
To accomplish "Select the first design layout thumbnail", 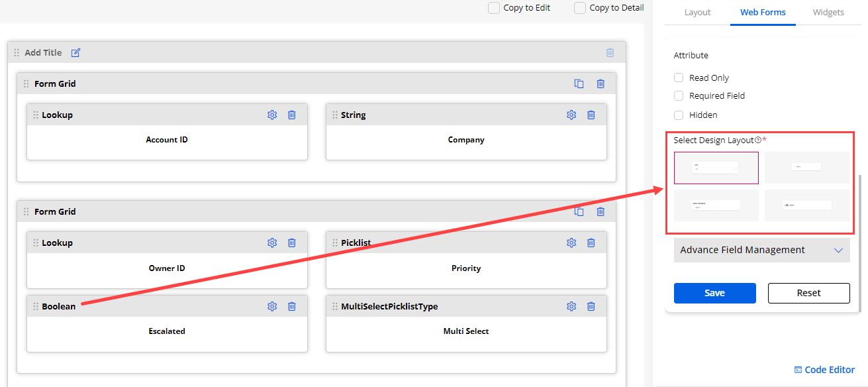I will [716, 168].
